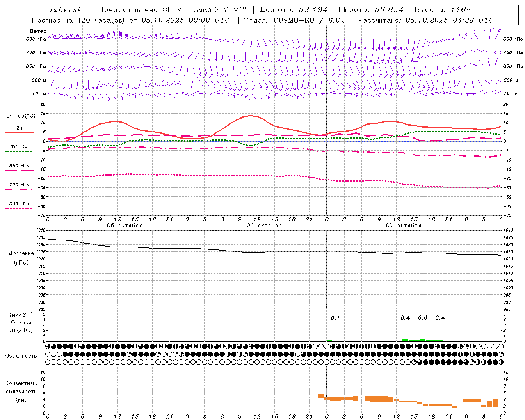The width and height of the screenshot is (525, 420).
Task: Click the "(мм/3ч.)" precipitation unit label
Action: pyautogui.click(x=21, y=315)
